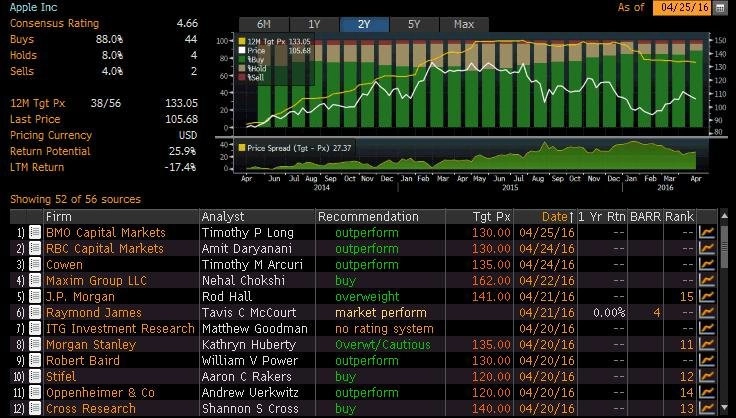Image resolution: width=736 pixels, height=418 pixels.
Task: Open Oppenheimer & Co firm link
Action: [x=100, y=393]
